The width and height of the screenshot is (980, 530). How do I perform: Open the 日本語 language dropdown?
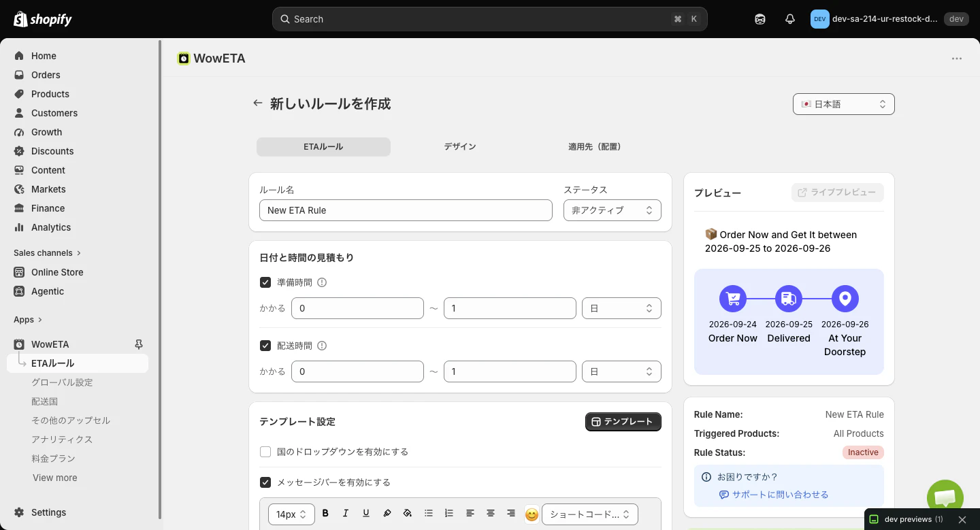click(x=844, y=104)
